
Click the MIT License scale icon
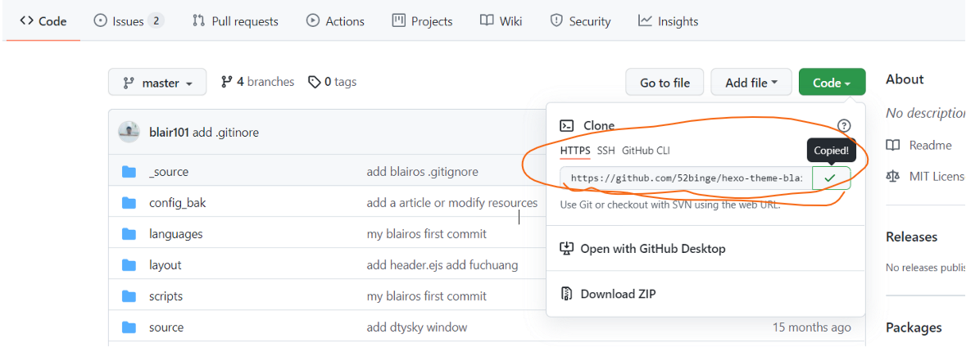tap(893, 176)
